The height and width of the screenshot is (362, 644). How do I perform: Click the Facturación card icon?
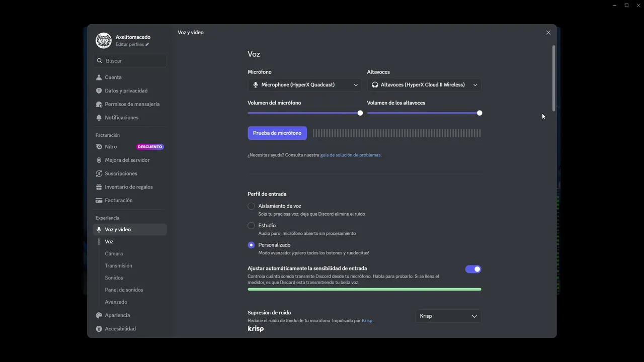(x=99, y=201)
